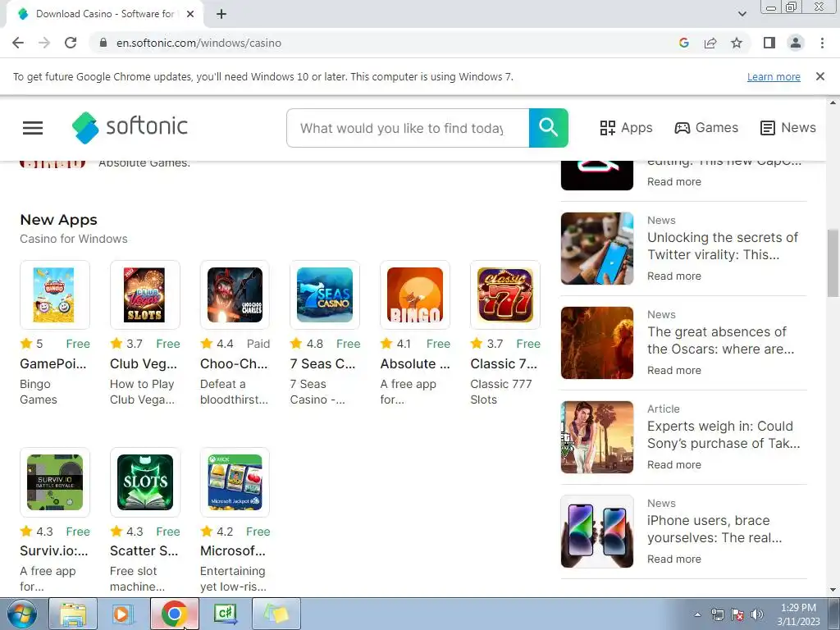Viewport: 840px width, 630px height.
Task: Bookmark this page with the star icon
Action: [737, 43]
